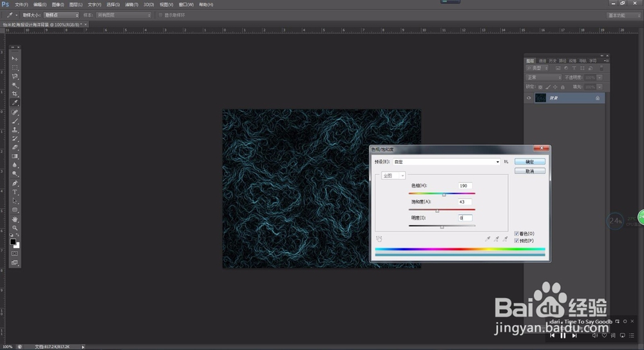Lock all layer attributes icon

(563, 87)
